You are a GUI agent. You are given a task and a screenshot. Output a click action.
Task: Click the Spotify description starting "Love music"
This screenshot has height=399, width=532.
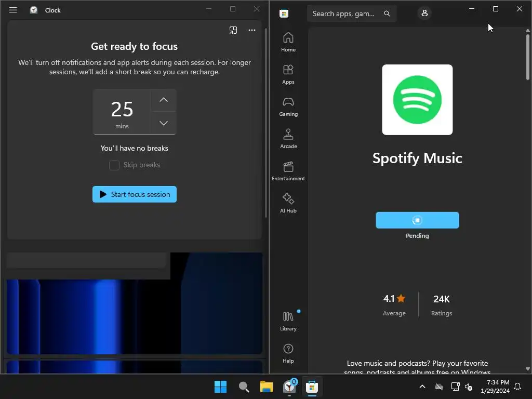point(417,368)
